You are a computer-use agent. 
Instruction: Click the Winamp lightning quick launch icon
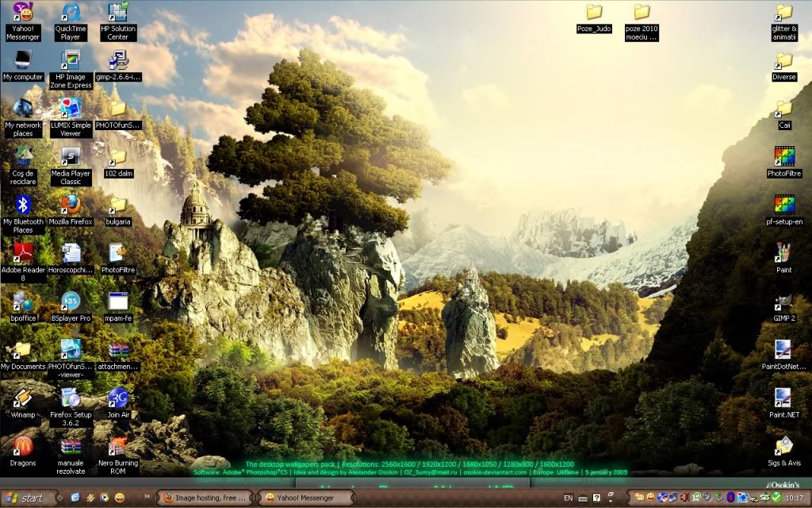pos(90,498)
